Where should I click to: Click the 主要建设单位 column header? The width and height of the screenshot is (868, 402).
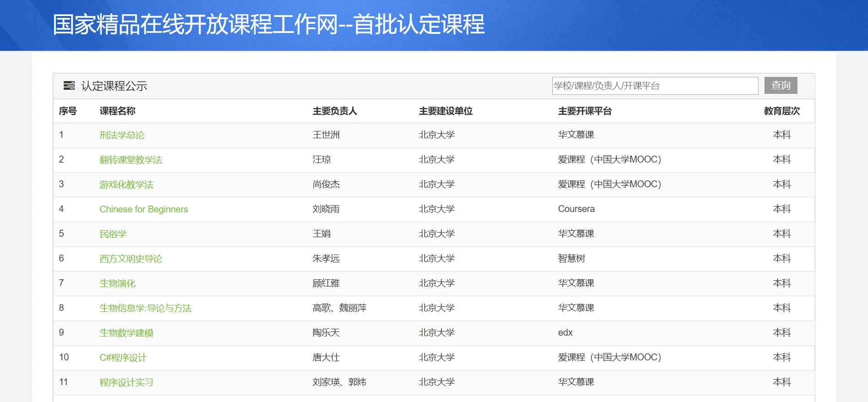[x=446, y=111]
